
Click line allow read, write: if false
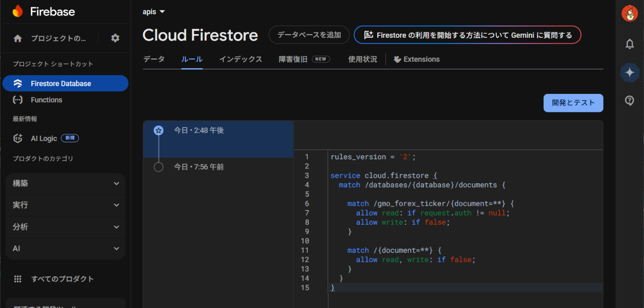(415, 260)
